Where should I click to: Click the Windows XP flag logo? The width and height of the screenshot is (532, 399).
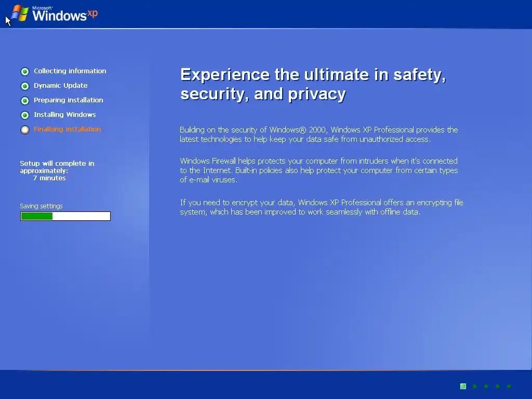pyautogui.click(x=20, y=13)
